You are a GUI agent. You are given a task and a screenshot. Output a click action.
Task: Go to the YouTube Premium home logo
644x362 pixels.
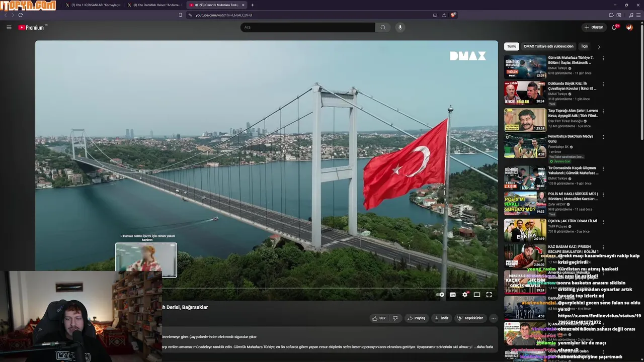click(x=32, y=27)
